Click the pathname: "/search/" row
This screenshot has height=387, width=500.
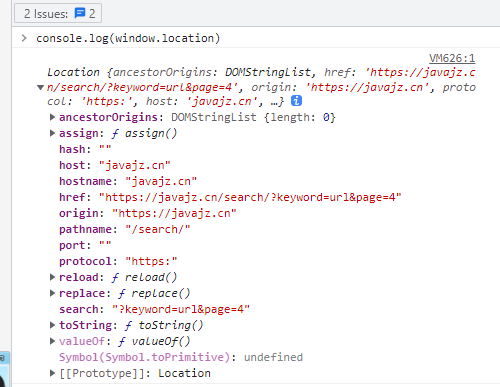pos(125,229)
